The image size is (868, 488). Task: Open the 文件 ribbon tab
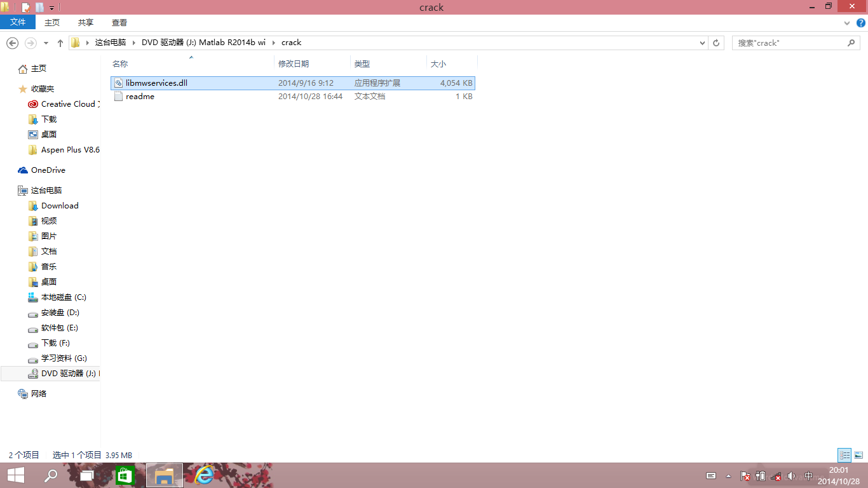pos(18,22)
